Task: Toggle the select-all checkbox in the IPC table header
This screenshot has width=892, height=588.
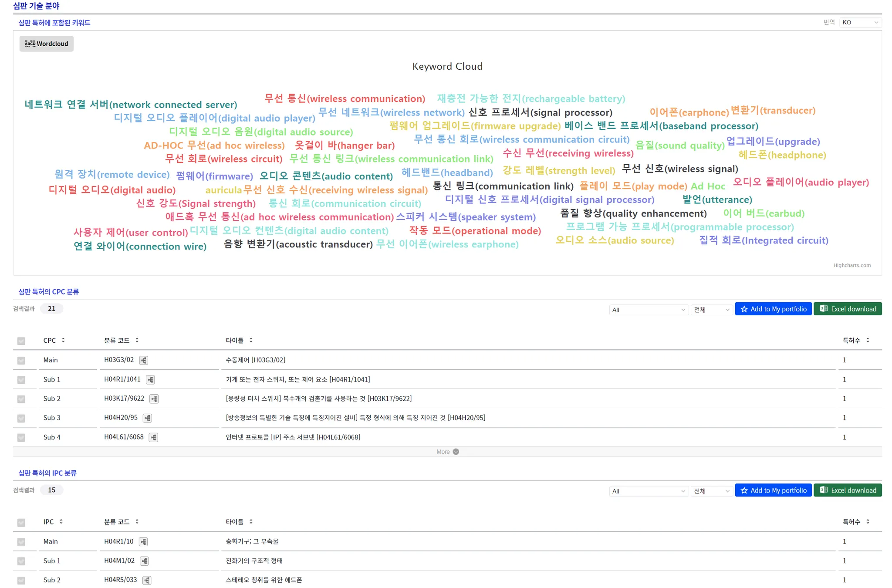Action: pos(21,522)
